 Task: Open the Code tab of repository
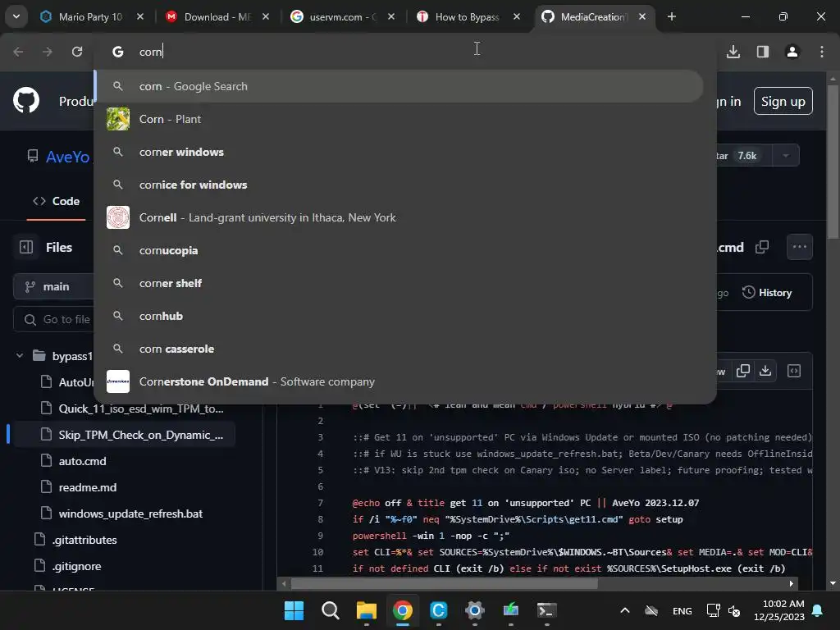click(57, 201)
